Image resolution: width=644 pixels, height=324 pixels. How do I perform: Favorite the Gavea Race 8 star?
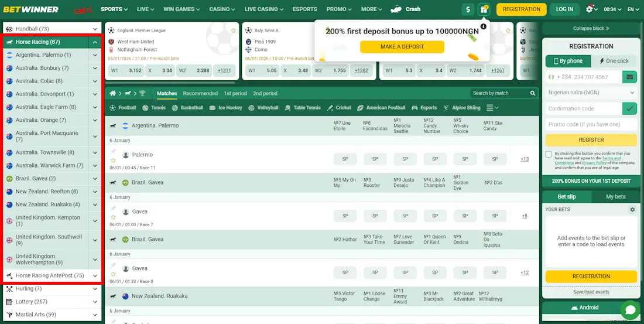(113, 274)
